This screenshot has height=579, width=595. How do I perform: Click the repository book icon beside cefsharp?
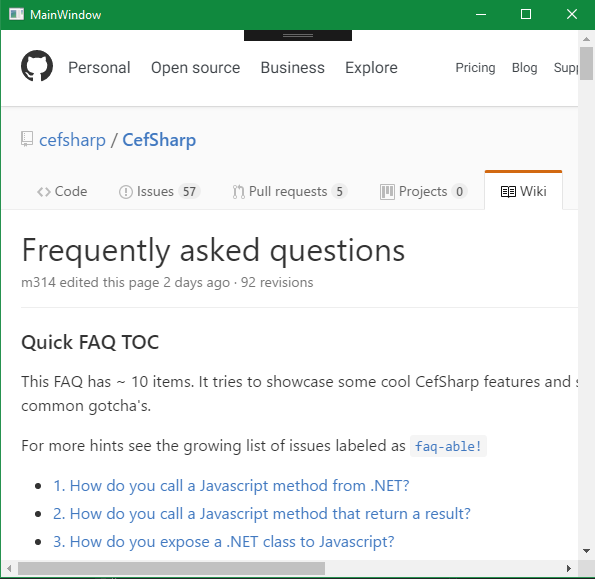[x=27, y=139]
